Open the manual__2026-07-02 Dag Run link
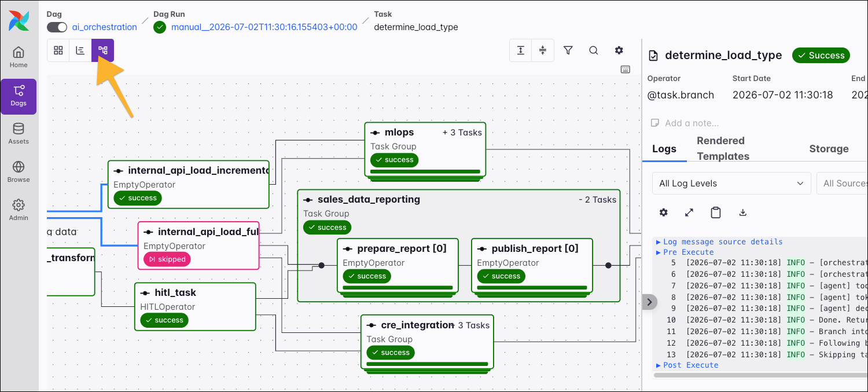This screenshot has height=392, width=868. (x=264, y=27)
